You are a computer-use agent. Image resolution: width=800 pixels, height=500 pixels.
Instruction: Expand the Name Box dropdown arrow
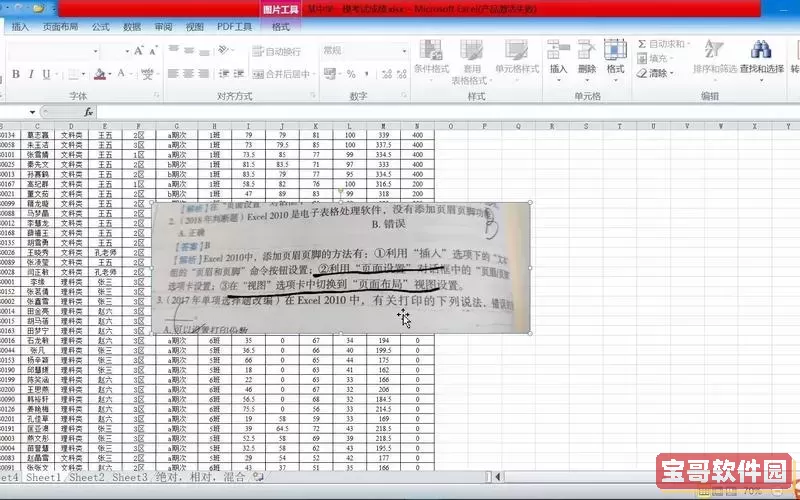(33, 112)
